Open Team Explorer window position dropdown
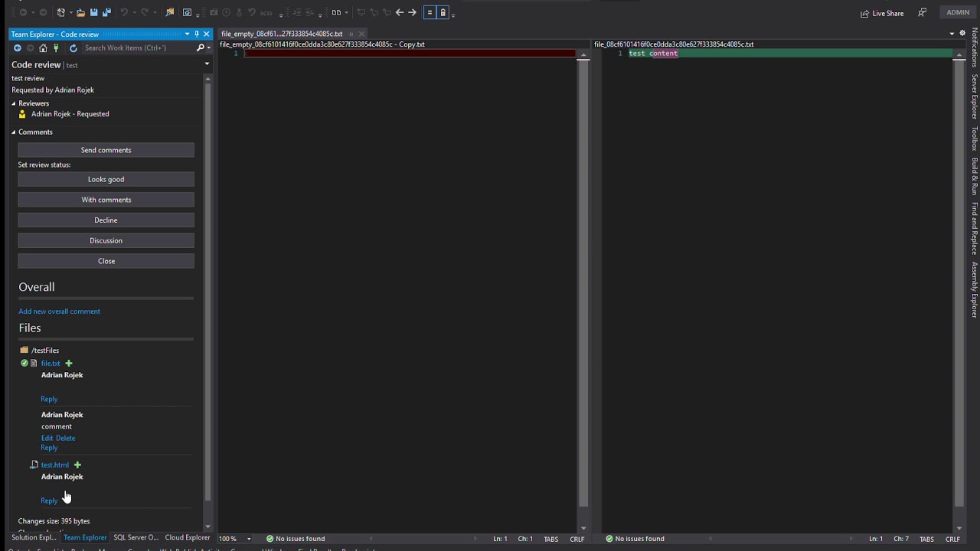The image size is (980, 551). (187, 34)
